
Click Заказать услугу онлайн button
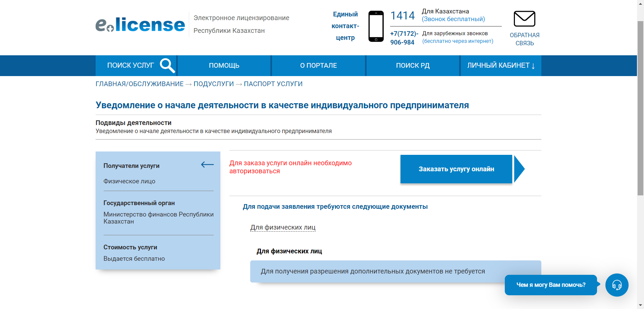456,169
